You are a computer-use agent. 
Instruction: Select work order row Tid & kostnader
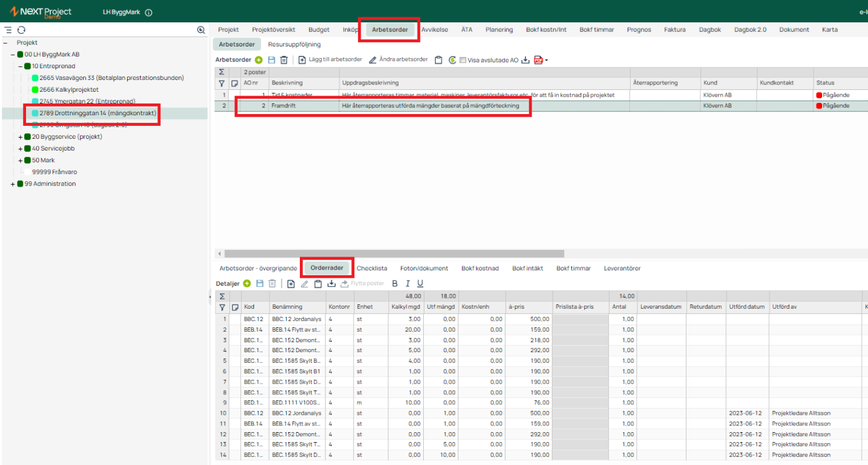(x=541, y=95)
